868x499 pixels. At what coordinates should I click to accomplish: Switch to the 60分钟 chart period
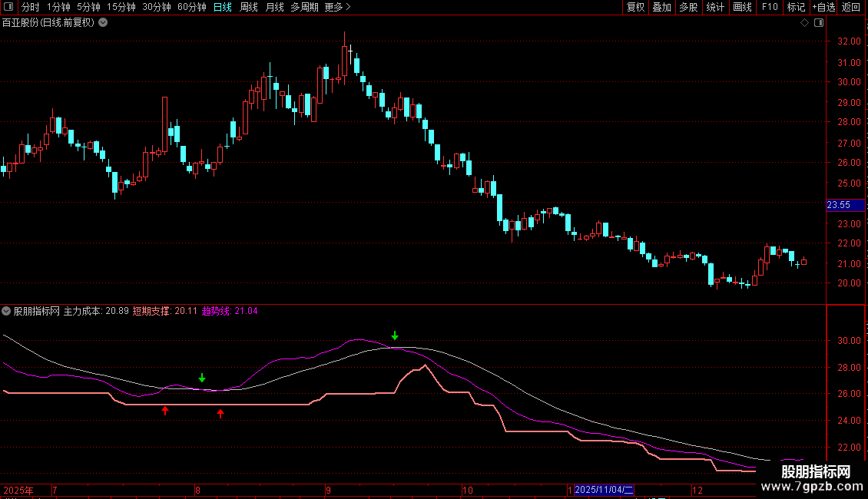click(x=191, y=7)
